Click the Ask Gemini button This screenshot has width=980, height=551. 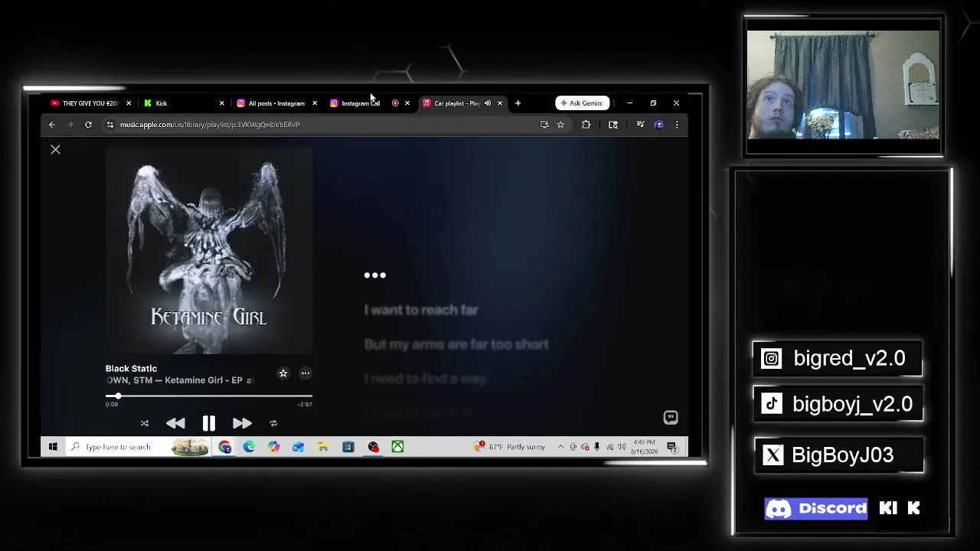[x=583, y=103]
